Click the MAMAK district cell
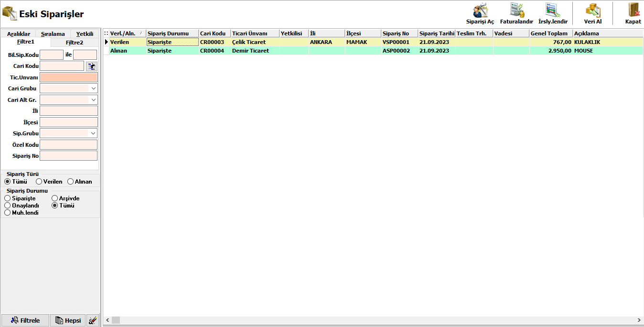Image resolution: width=644 pixels, height=327 pixels. 363,42
